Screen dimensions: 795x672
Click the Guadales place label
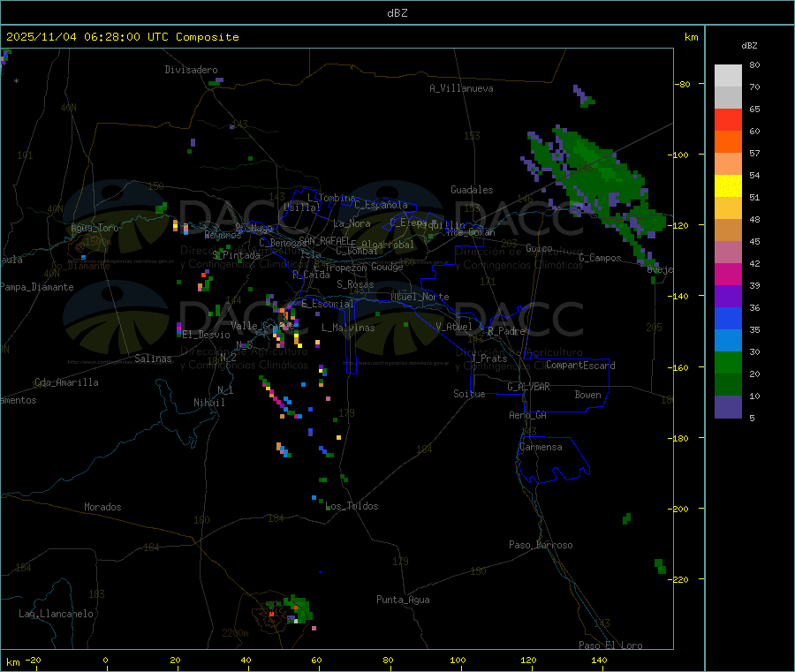[x=472, y=190]
